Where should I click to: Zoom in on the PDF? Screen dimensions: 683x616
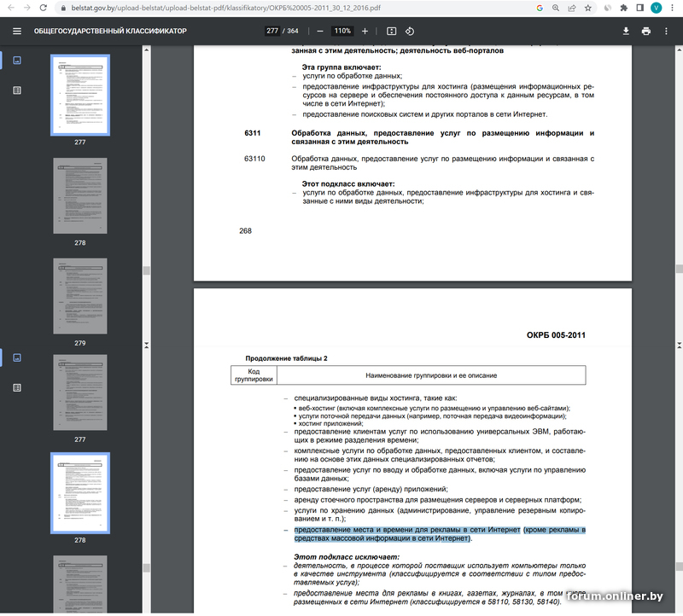click(x=365, y=31)
